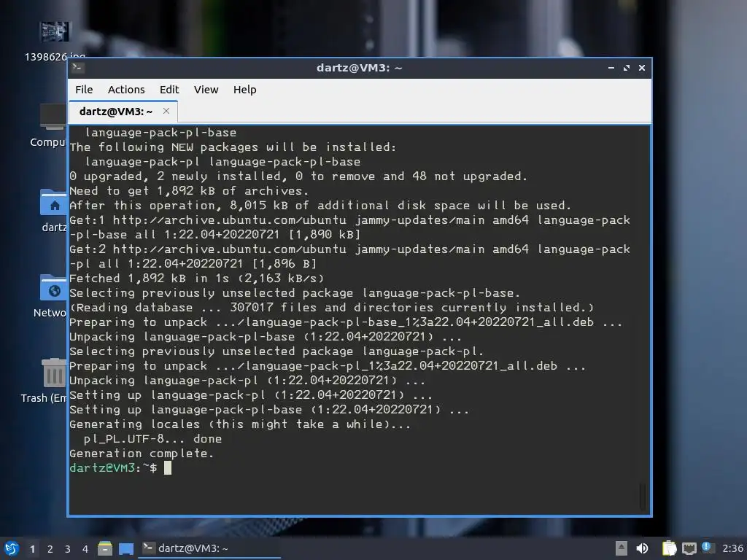
Task: Switch to workspace 3
Action: tap(68, 549)
